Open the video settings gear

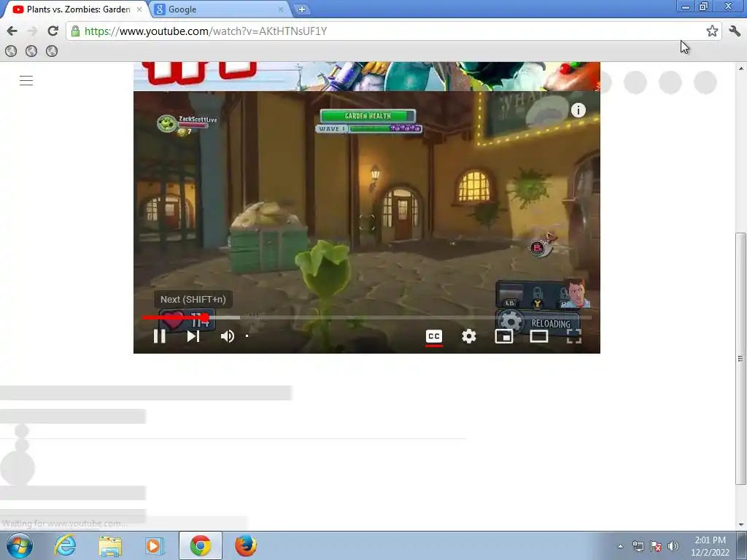[469, 336]
